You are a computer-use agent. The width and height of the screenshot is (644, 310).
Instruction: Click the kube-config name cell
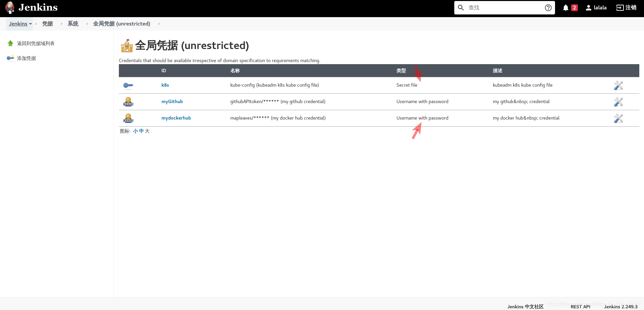click(275, 85)
